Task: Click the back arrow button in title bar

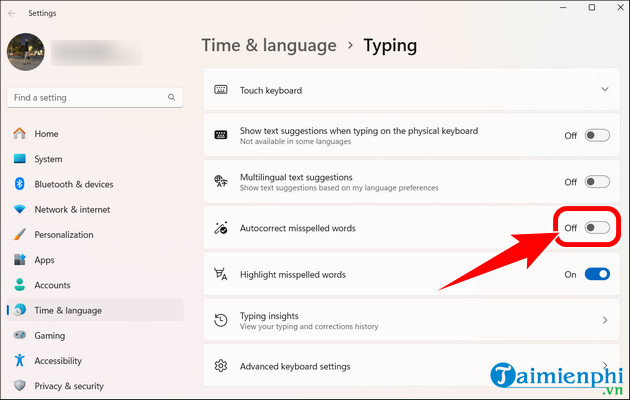Action: pos(12,13)
